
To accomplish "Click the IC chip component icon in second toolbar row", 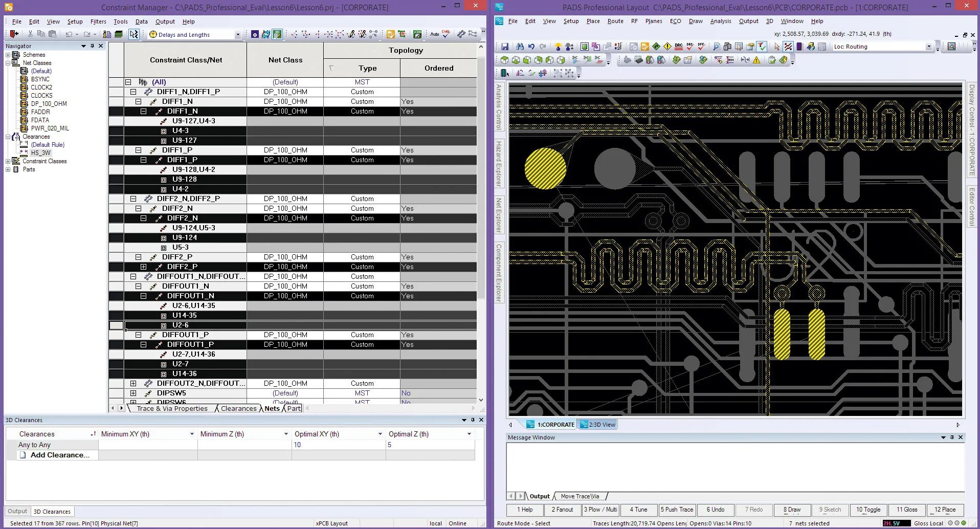I will (639, 60).
